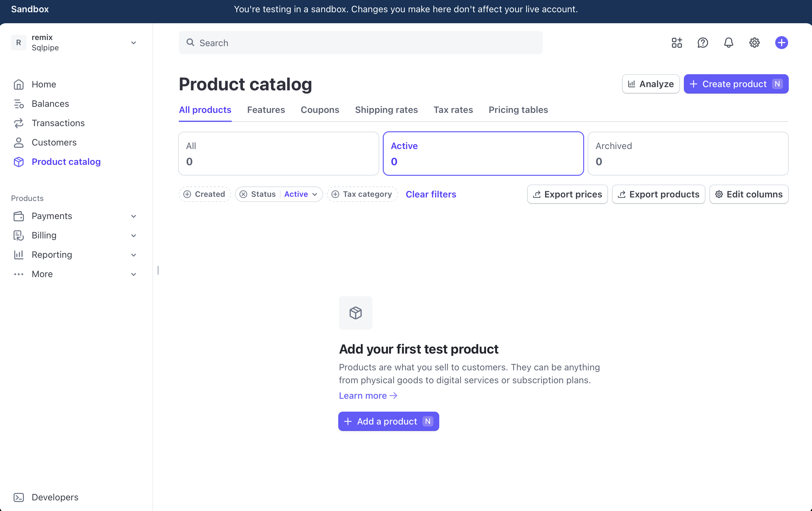Switch to the Coupons tab
Screen dimensions: 812x511
click(320, 110)
